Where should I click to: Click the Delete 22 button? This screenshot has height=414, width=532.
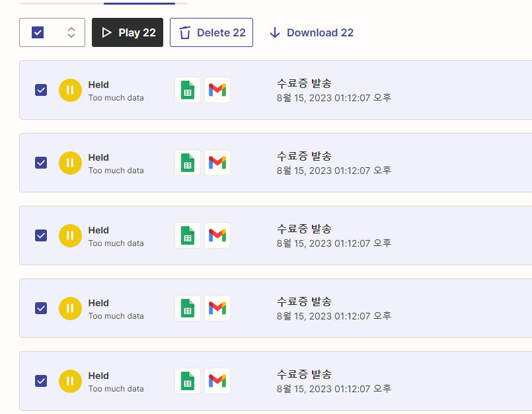(211, 32)
